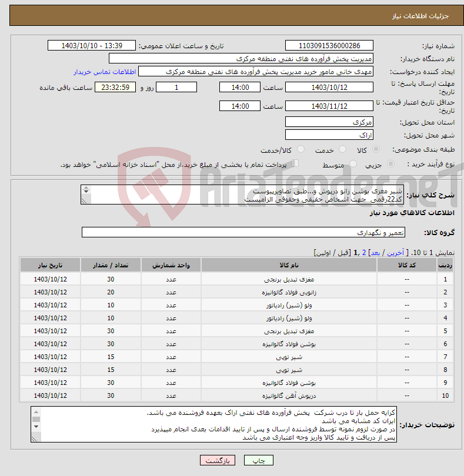
Task: Select the جزیی purchase type radio
Action: 390,164
